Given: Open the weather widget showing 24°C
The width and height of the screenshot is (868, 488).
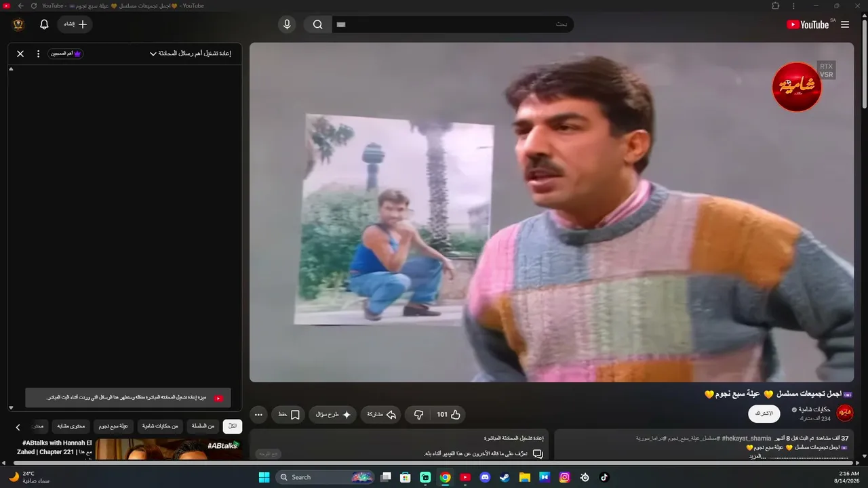Looking at the screenshot, I should click(30, 477).
